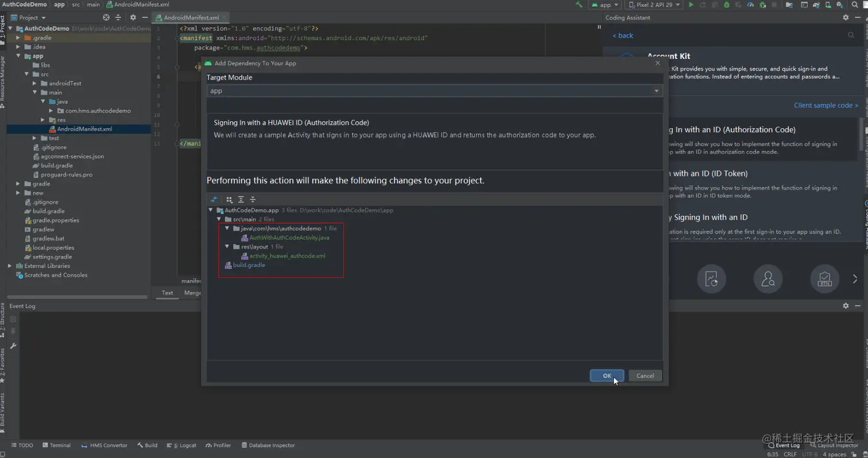Open the Terminal tool window tab
Screen dimensions: 868x458
point(56,445)
